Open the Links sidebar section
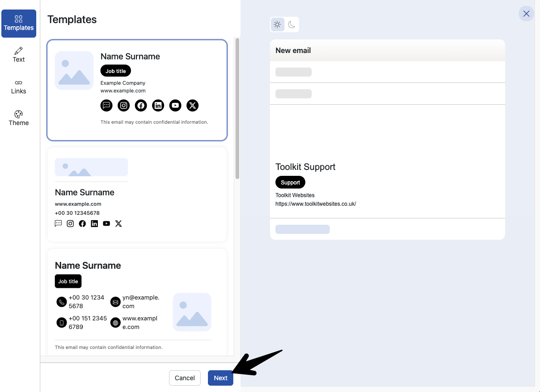 [x=19, y=87]
